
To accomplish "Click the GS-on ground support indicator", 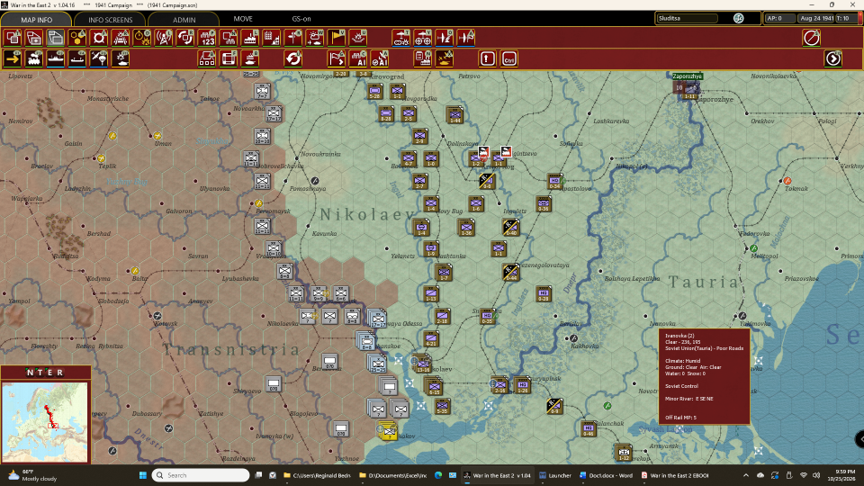I will [x=301, y=19].
